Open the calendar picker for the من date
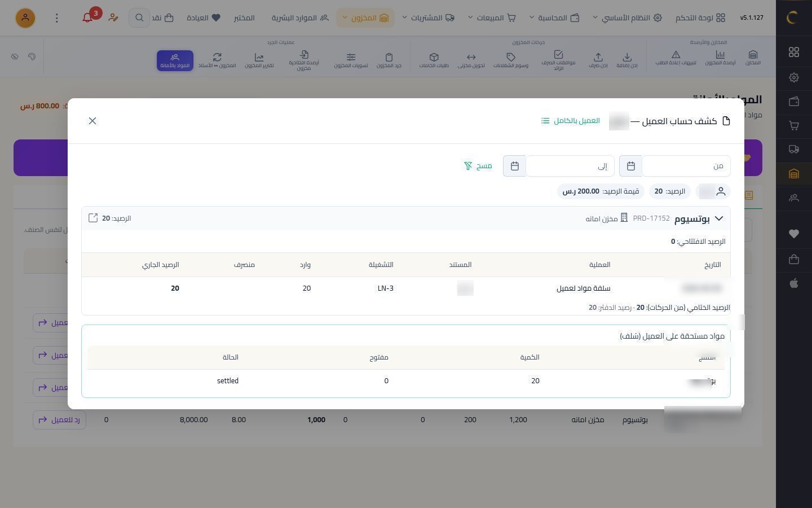The height and width of the screenshot is (508, 812). click(631, 166)
